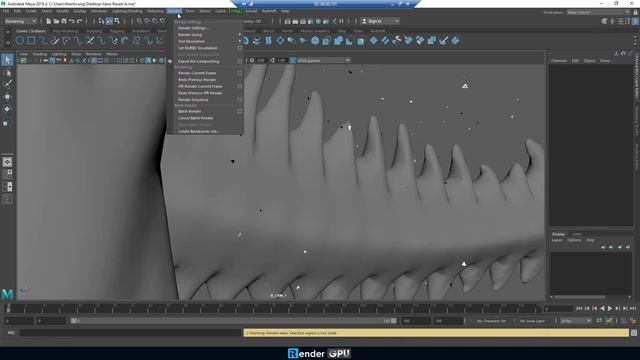Open the script editor icon
The width and height of the screenshot is (640, 360).
[x=634, y=333]
